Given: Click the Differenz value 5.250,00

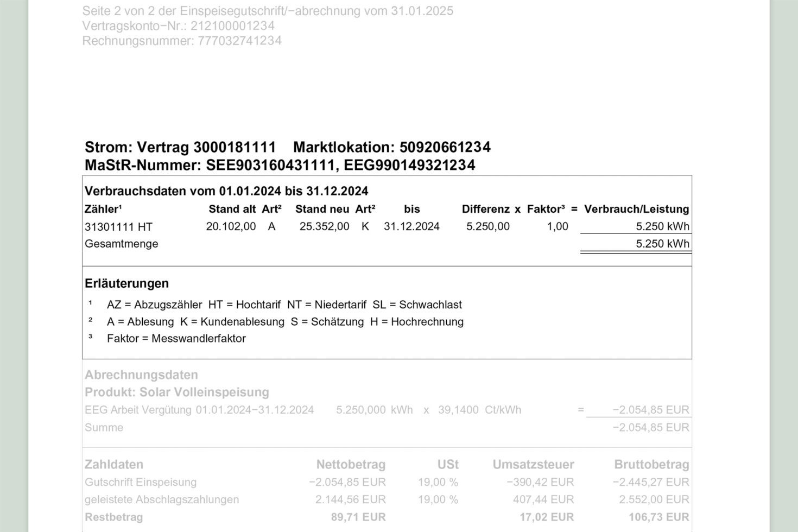Looking at the screenshot, I should [x=488, y=226].
